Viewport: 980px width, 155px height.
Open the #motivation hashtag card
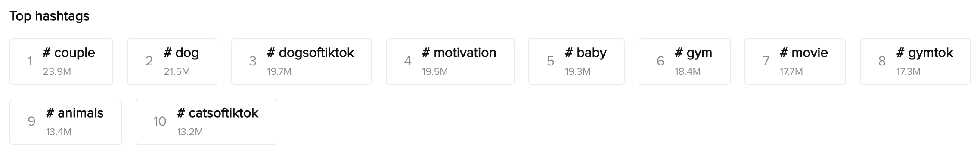click(x=450, y=62)
